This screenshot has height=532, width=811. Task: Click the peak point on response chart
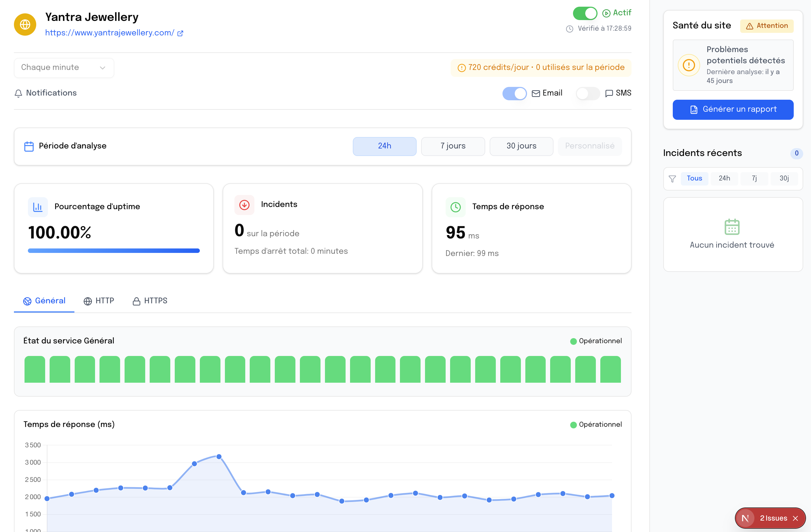click(x=219, y=457)
